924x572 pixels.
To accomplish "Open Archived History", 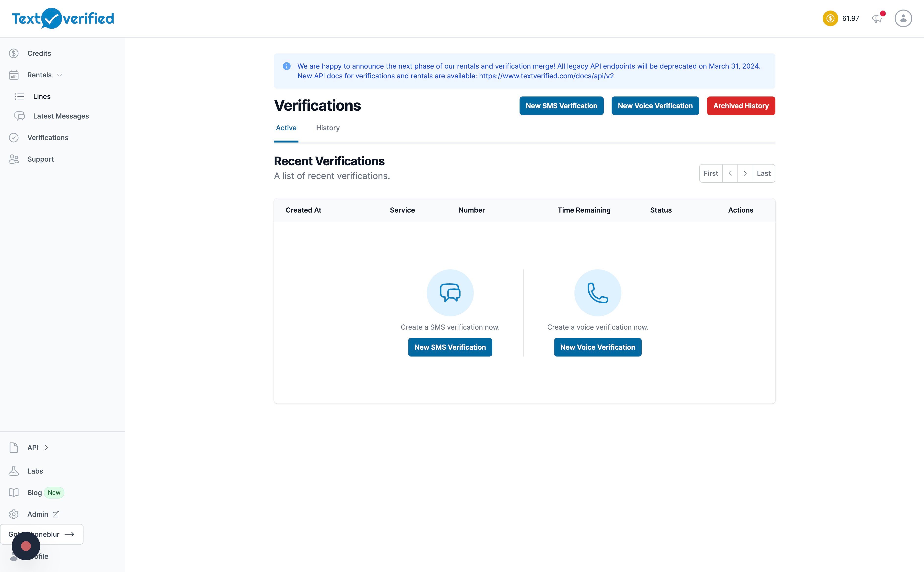I will pos(741,106).
